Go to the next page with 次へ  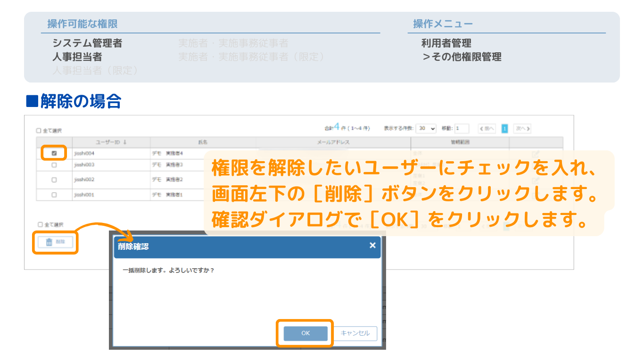click(522, 128)
